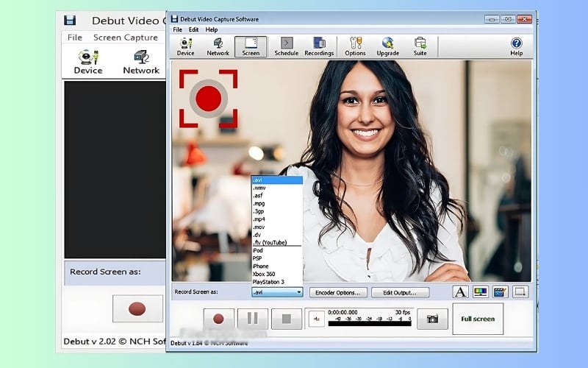This screenshot has height=368, width=588.
Task: Expand the Record Screen as format dropdown
Action: (x=277, y=292)
